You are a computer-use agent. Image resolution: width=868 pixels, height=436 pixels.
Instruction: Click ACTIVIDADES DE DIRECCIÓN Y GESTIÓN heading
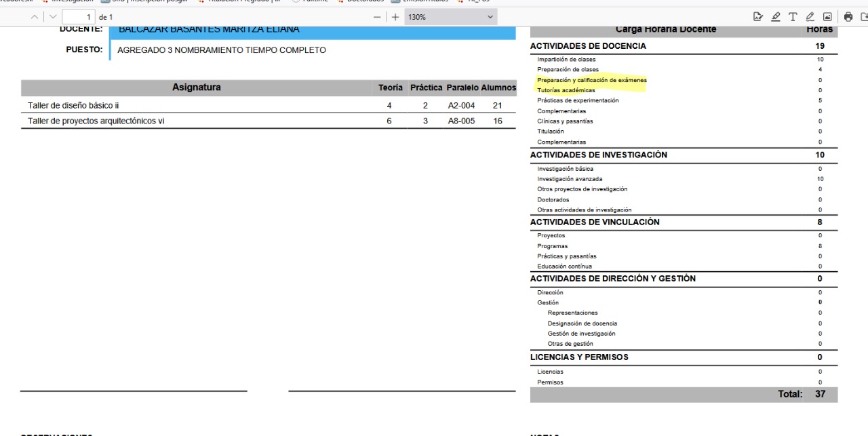[613, 279]
